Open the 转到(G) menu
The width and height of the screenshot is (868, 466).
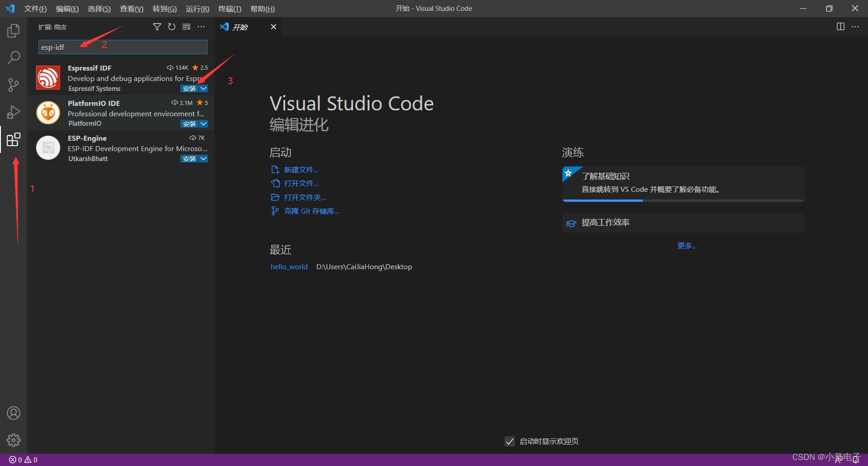165,9
